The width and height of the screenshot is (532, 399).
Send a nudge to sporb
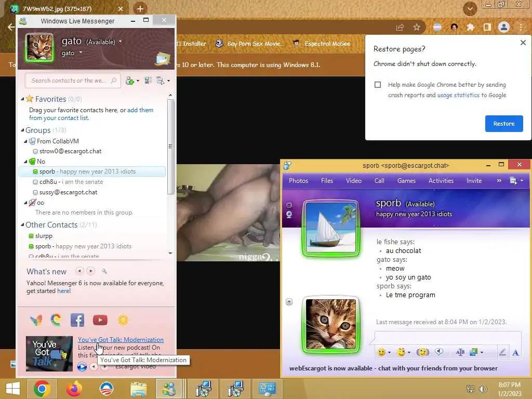coord(423,352)
